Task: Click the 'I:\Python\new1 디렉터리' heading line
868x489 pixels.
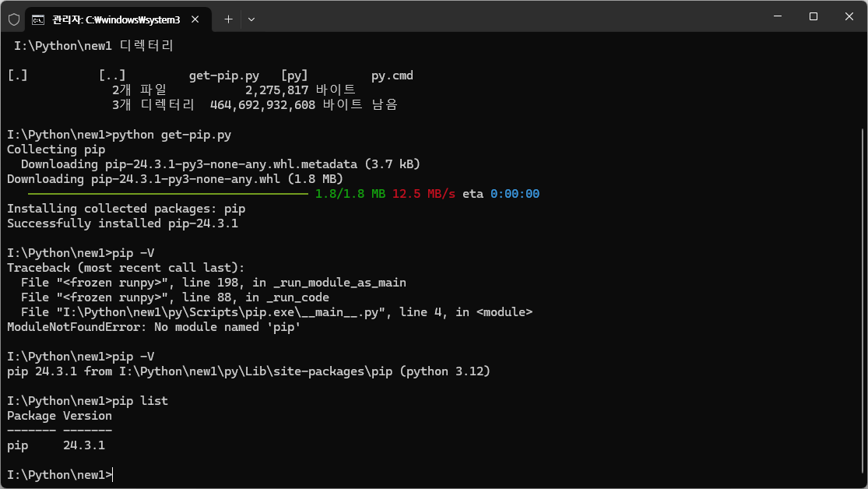Action: 93,46
